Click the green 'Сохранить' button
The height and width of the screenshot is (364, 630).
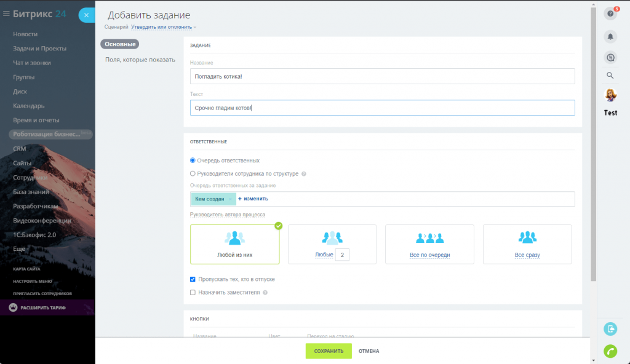(328, 351)
